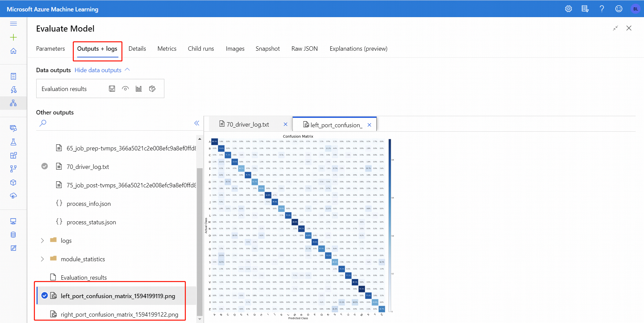The width and height of the screenshot is (644, 323).
Task: Open the Designer section in the sidebar
Action: (x=13, y=103)
